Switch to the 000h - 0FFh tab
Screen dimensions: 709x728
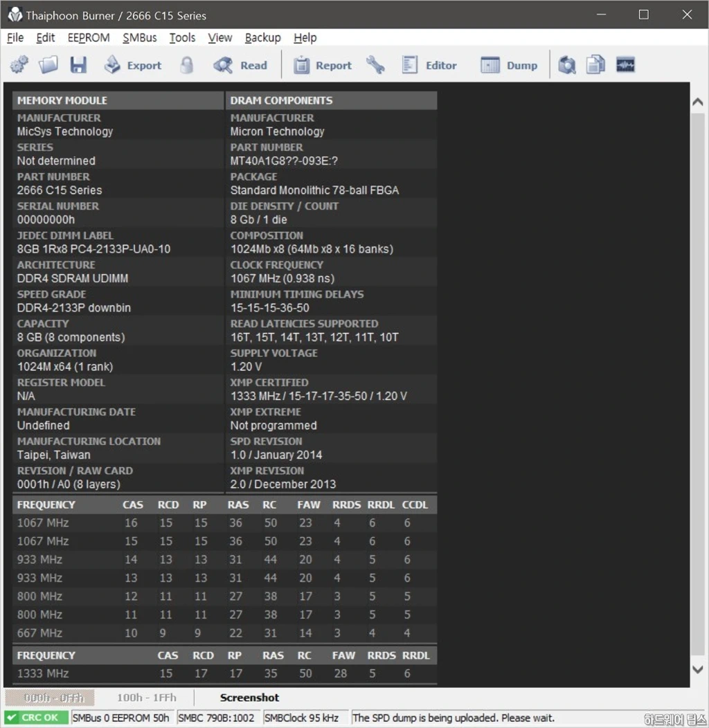(50, 698)
